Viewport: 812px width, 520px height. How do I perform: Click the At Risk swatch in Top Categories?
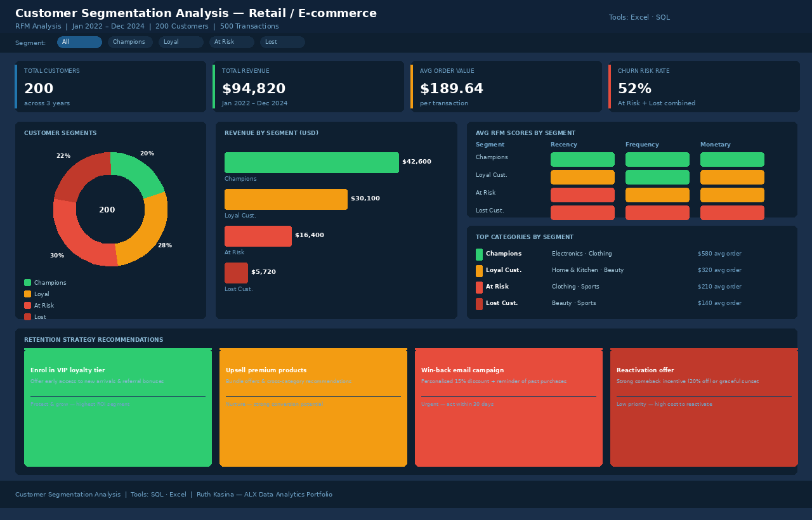pos(479,287)
